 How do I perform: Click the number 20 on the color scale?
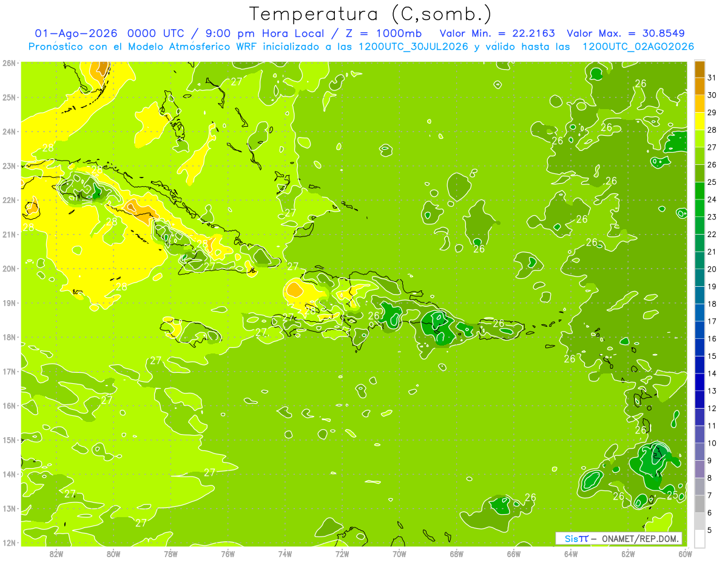(x=712, y=269)
